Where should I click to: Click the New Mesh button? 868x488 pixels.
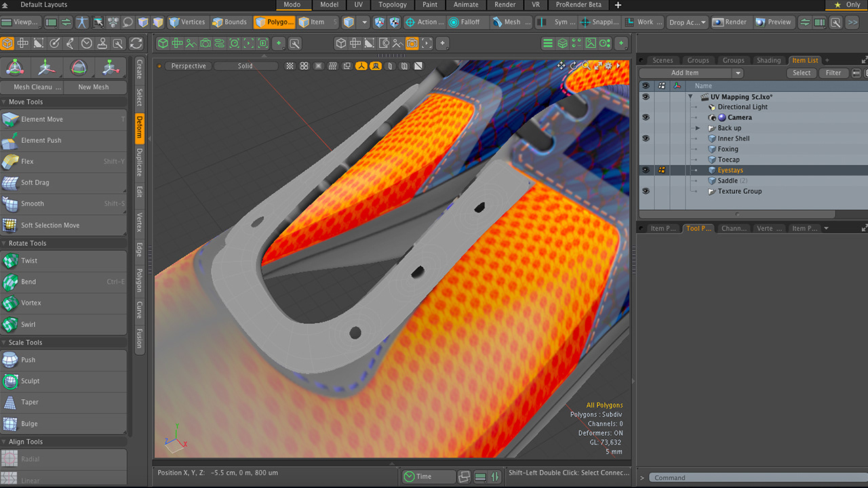point(94,87)
